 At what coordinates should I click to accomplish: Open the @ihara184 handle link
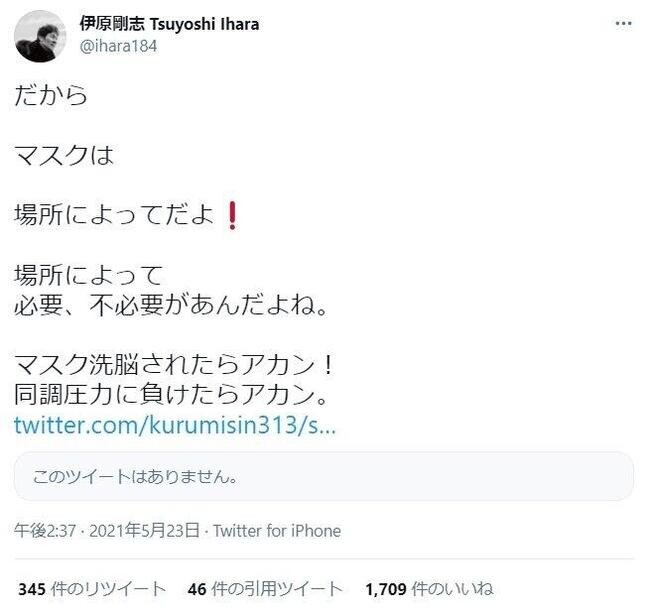pyautogui.click(x=118, y=46)
